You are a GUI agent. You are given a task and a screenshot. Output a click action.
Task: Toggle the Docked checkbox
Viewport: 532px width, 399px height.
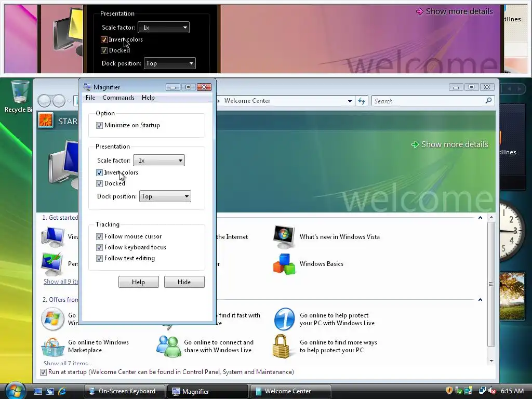[99, 183]
